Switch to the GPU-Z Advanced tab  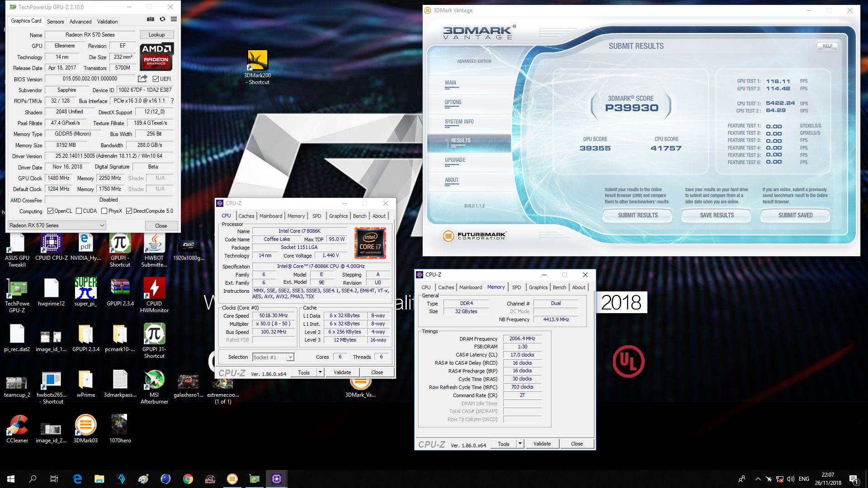[80, 21]
